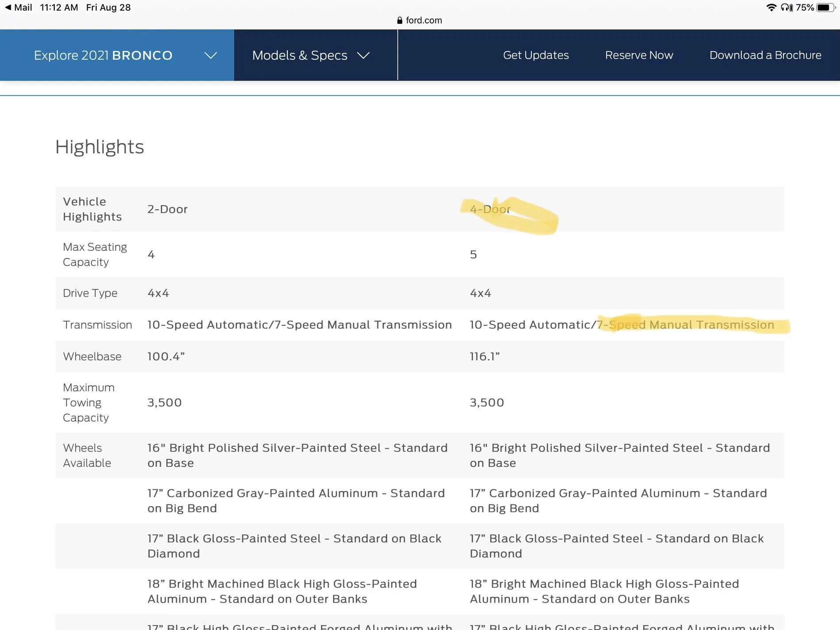Click the chevron next to Explore 2021 Bronco
This screenshot has height=630, width=840.
coord(210,55)
